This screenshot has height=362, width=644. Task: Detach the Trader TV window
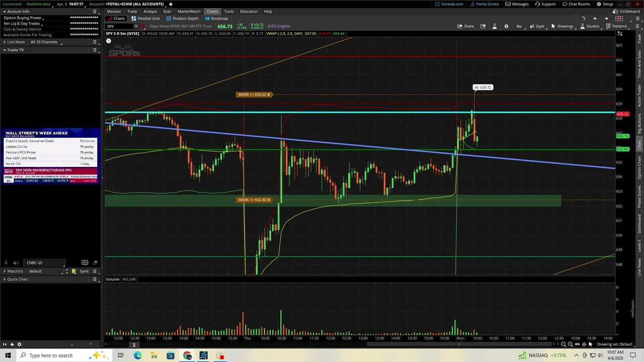95,262
